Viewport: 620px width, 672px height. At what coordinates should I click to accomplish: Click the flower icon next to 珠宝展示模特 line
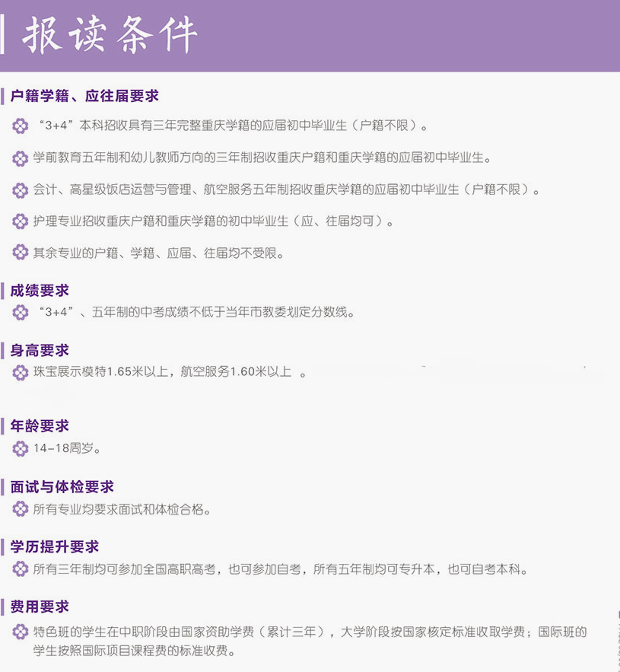pyautogui.click(x=19, y=372)
